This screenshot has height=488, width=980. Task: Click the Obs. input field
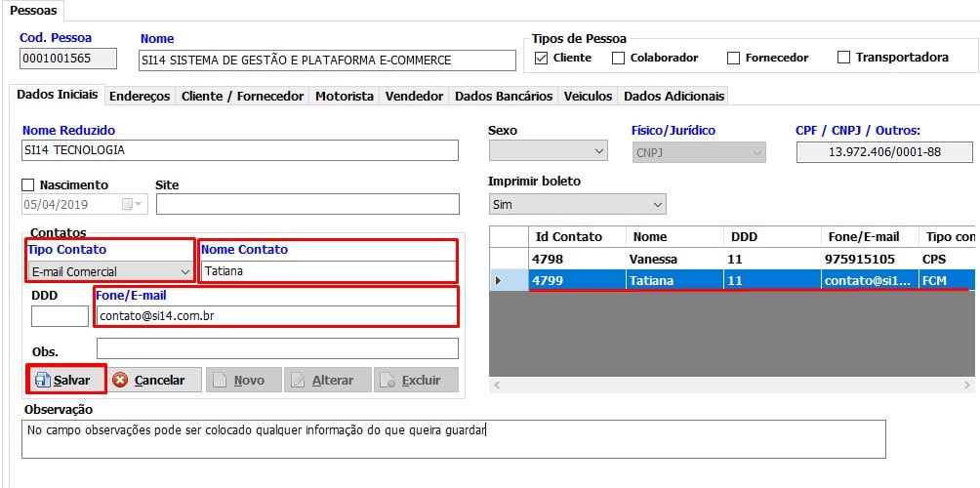(x=277, y=348)
